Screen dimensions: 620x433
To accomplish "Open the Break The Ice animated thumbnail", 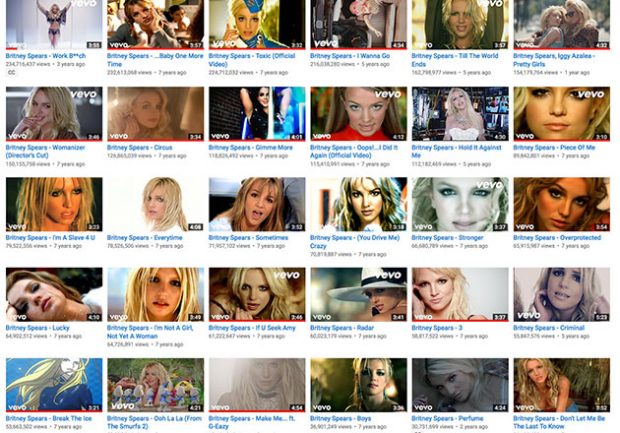I will pyautogui.click(x=54, y=385).
